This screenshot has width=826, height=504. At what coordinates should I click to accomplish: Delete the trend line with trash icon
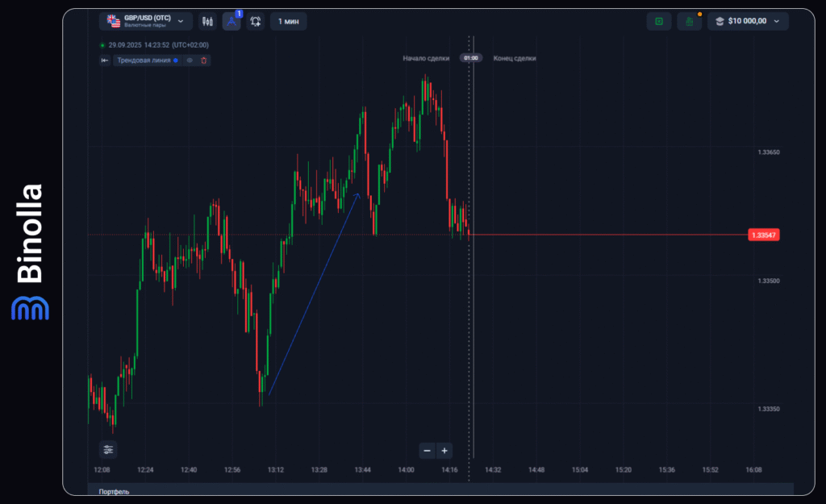pyautogui.click(x=203, y=60)
